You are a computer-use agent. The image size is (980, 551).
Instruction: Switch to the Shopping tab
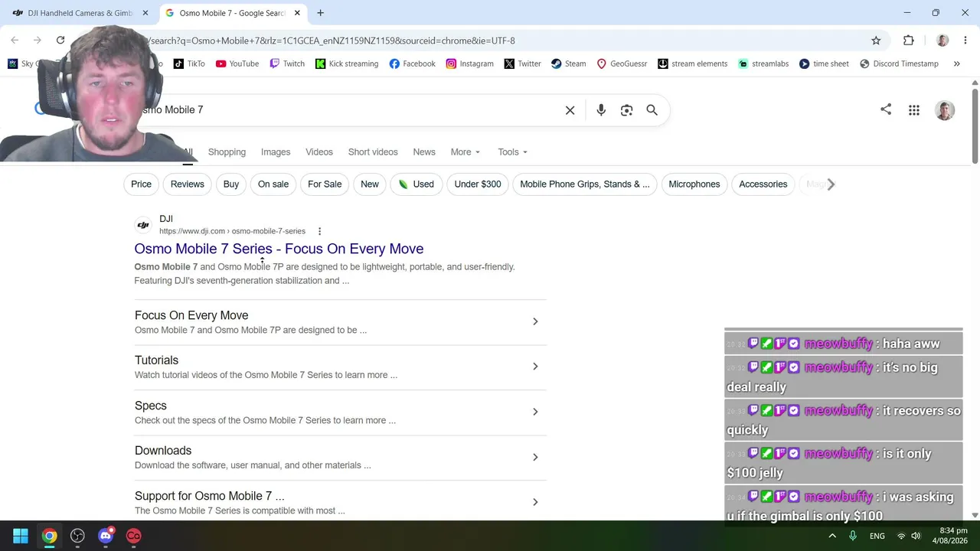(x=227, y=152)
